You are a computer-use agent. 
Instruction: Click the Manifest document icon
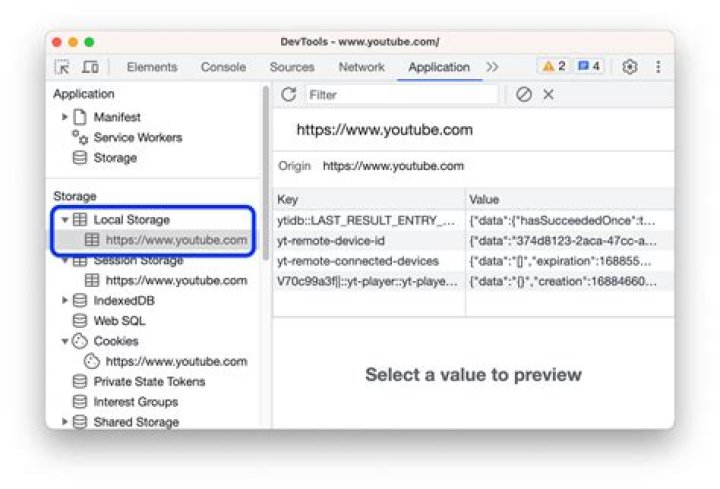click(x=80, y=117)
